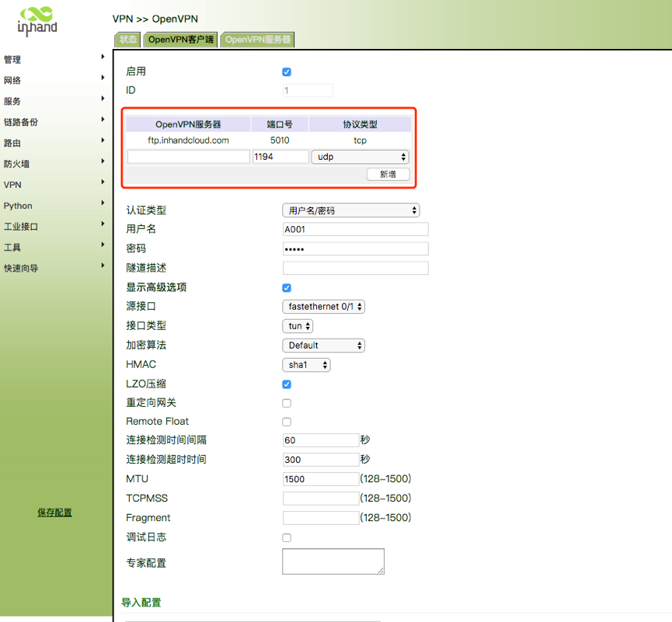Enable the 重定向网关 checkbox
Image resolution: width=672 pixels, height=622 pixels.
[x=287, y=404]
